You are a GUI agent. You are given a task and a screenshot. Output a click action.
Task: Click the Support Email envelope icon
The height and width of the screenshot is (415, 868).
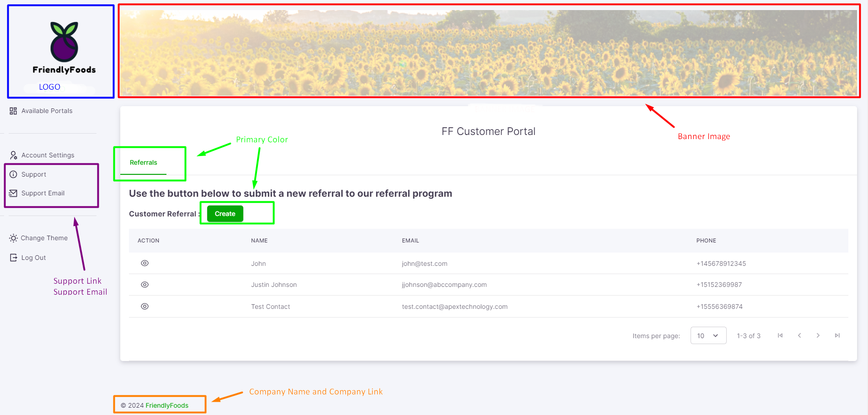point(13,193)
